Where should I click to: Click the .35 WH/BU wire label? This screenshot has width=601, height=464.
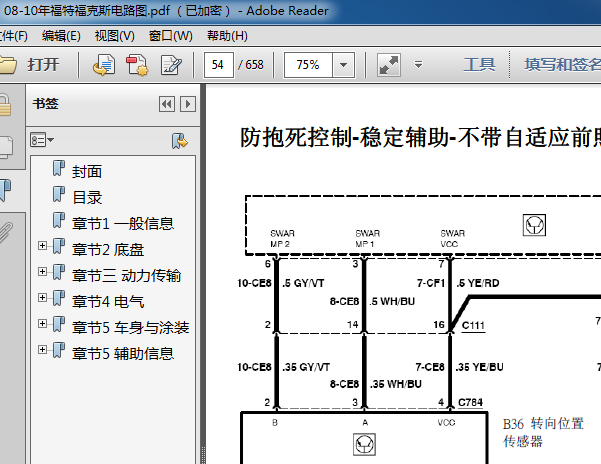(396, 384)
